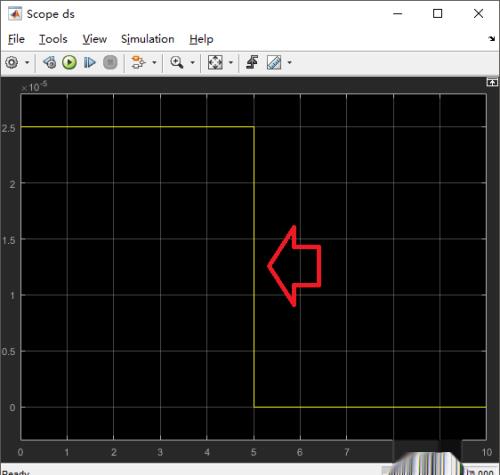500x475 pixels.
Task: Click the dock scope arrow at menu bar right
Action: pos(492,39)
